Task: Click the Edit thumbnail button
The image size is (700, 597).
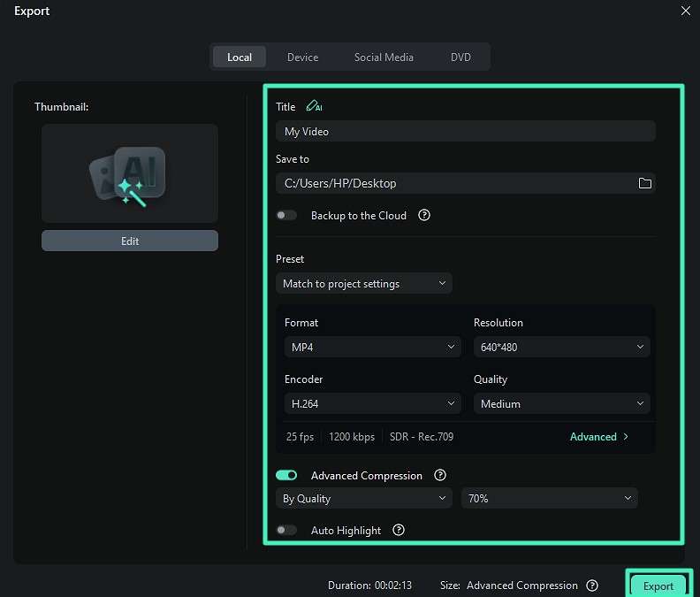Action: coord(130,241)
